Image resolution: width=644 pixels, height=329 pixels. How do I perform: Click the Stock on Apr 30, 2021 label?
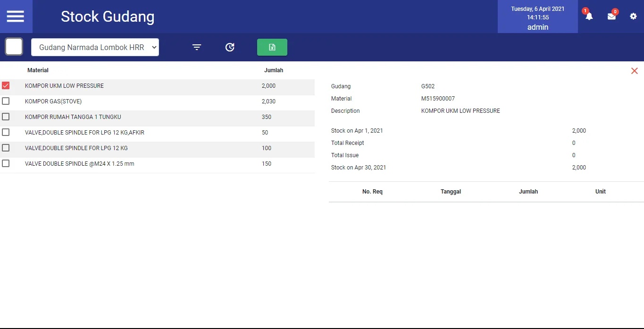359,168
